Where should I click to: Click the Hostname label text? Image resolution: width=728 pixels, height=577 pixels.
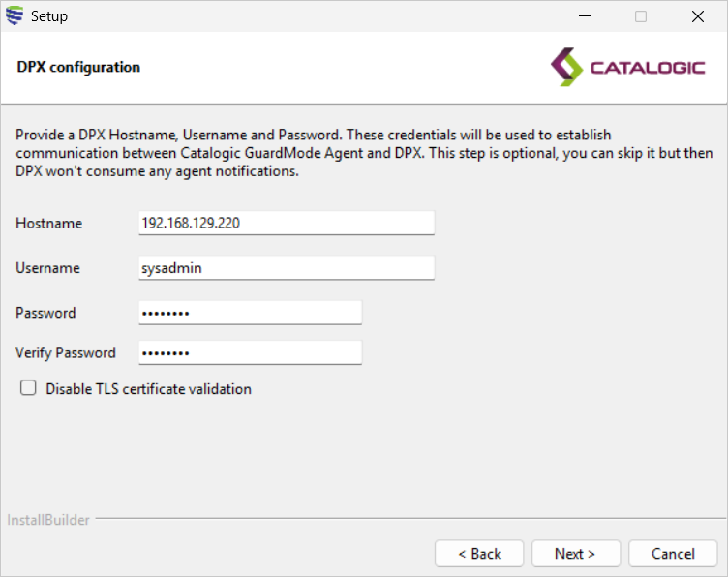pyautogui.click(x=48, y=223)
